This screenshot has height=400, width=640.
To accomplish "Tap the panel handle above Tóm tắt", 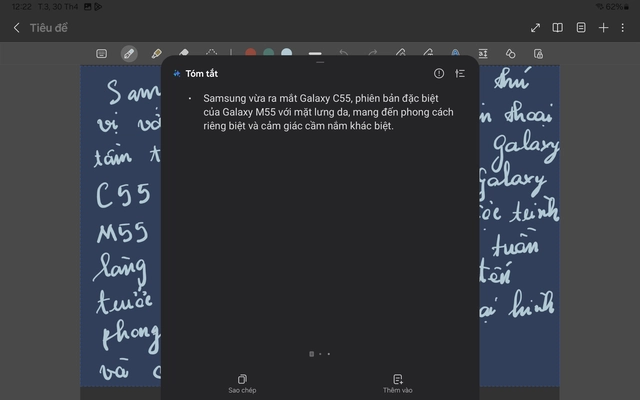I will click(320, 62).
